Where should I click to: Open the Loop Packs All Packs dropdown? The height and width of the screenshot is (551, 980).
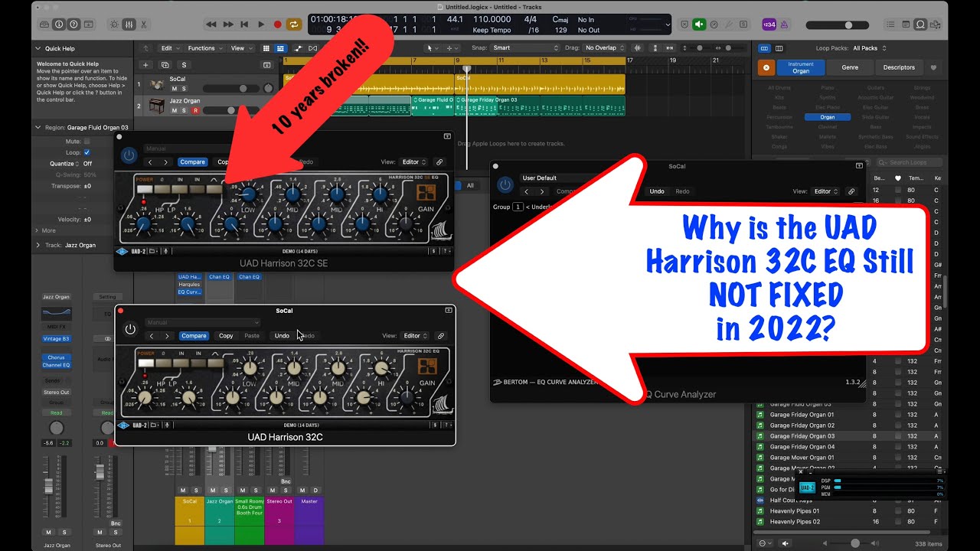[870, 48]
